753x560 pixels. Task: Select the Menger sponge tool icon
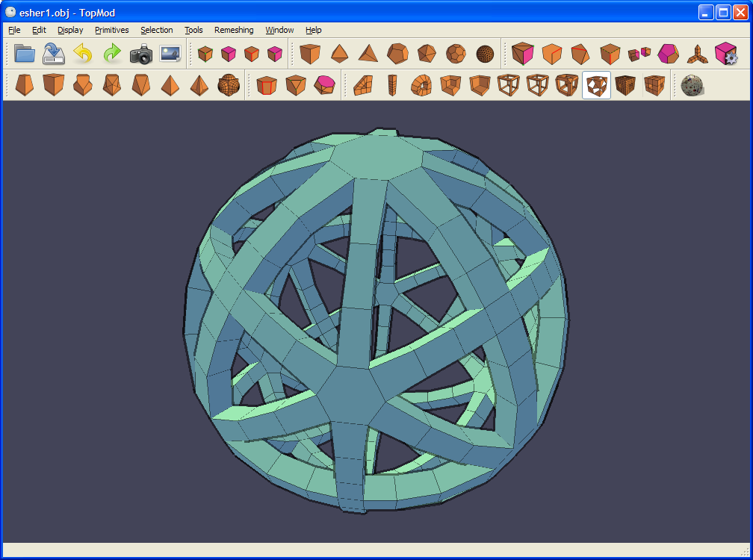coord(625,85)
